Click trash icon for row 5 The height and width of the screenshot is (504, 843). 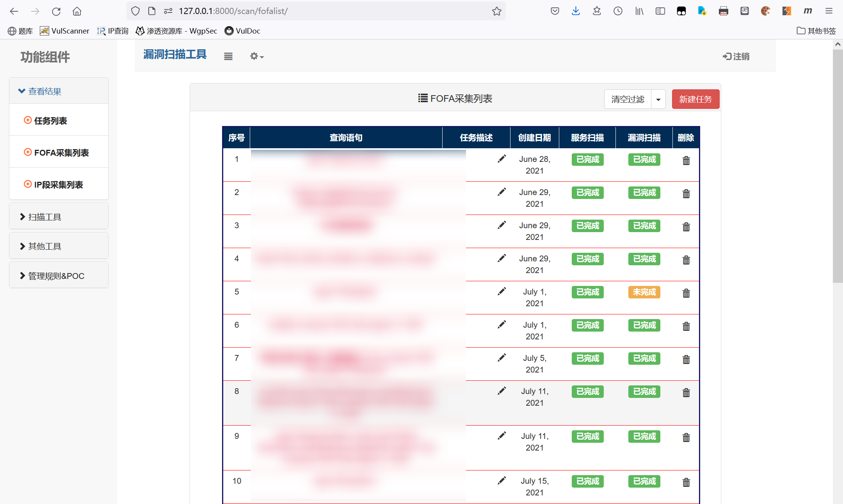pos(686,293)
